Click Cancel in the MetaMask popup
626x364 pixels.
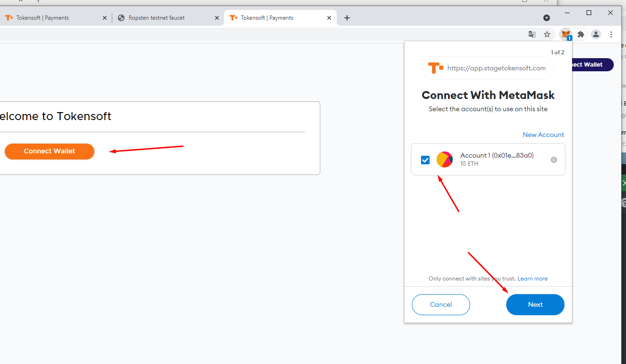pos(441,304)
